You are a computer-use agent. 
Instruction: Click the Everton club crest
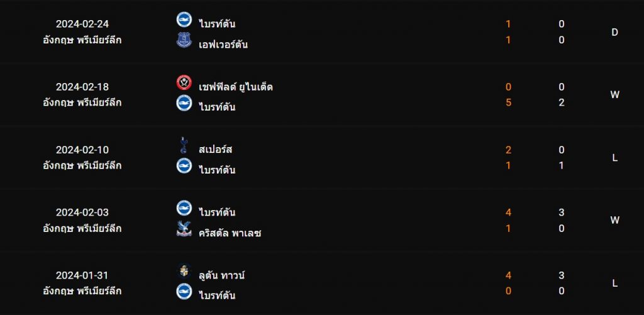coord(184,41)
